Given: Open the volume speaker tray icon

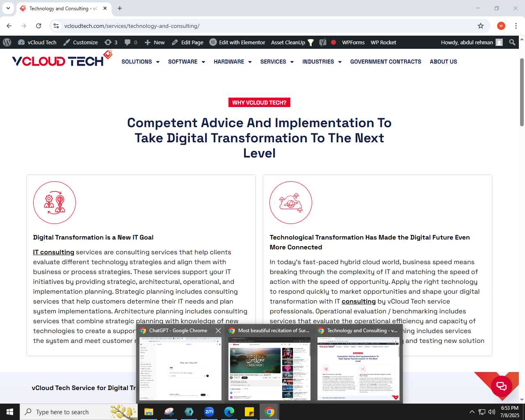Looking at the screenshot, I should point(492,412).
